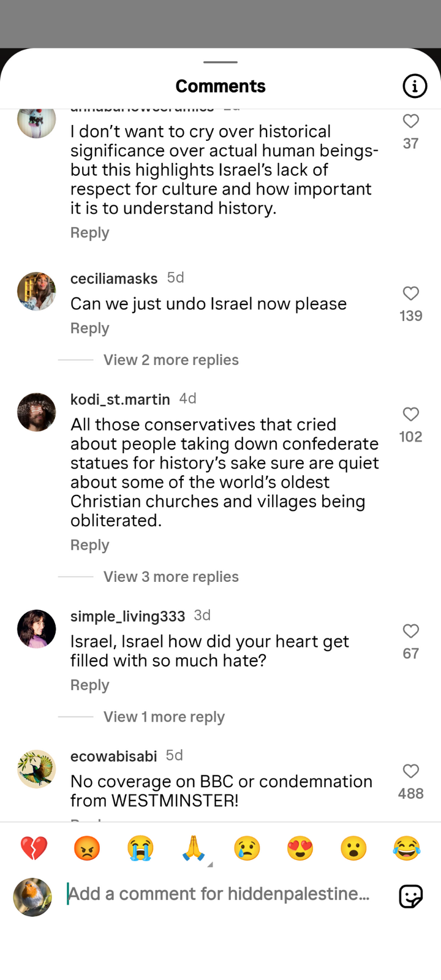Screen dimensions: 441x980
Task: Like simple_living333's comment with the heart
Action: pyautogui.click(x=410, y=631)
